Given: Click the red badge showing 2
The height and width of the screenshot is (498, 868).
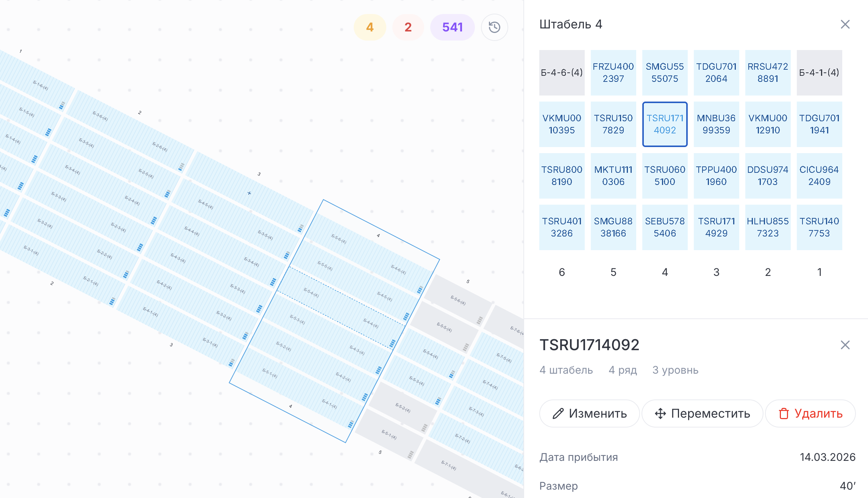Looking at the screenshot, I should click(408, 27).
